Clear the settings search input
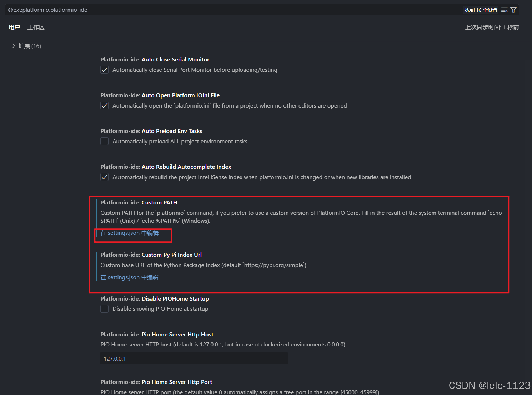Viewport: 532px width, 395px height. 504,10
